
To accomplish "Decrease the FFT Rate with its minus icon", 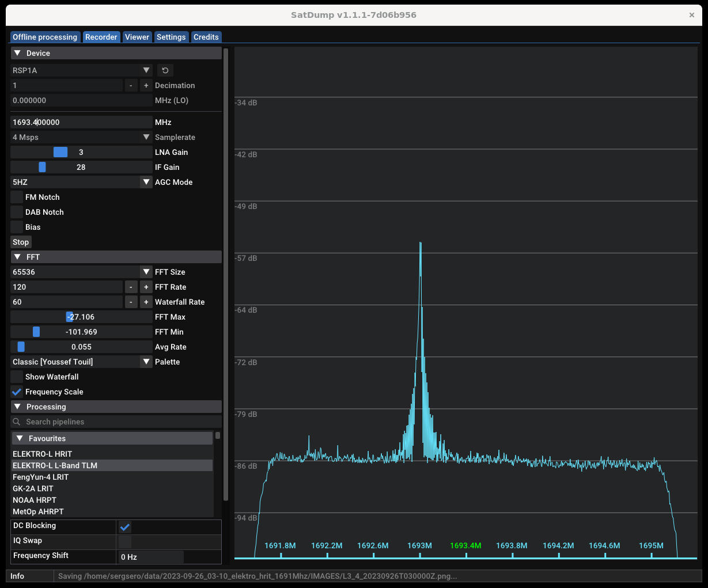I will [131, 286].
